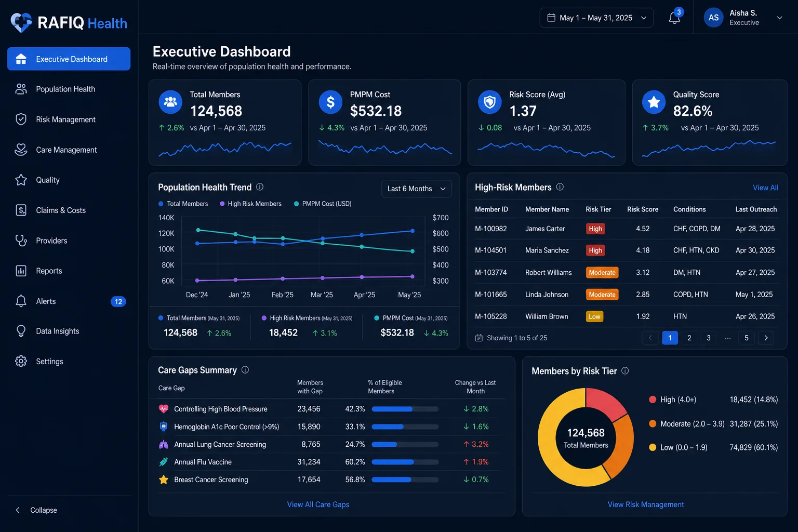The image size is (798, 532).
Task: Click the Breast Cancer Screening star icon
Action: pos(164,480)
